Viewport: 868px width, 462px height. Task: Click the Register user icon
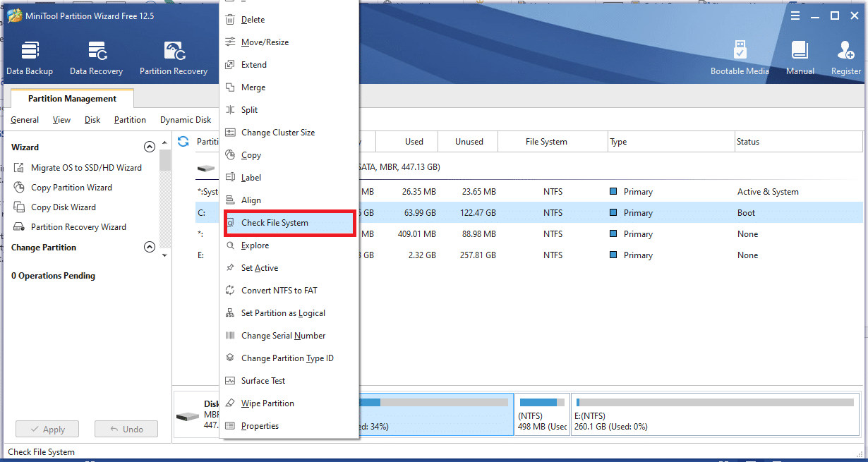[845, 52]
